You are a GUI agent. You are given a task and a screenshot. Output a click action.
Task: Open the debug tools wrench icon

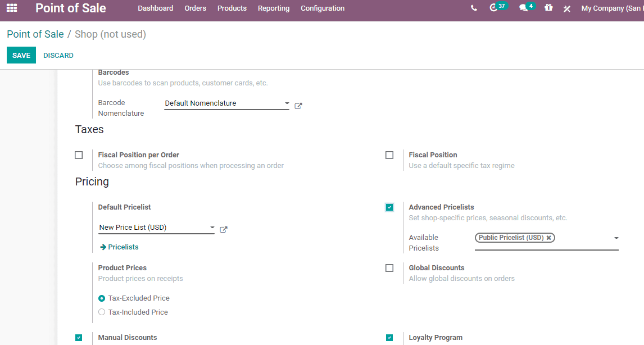click(567, 8)
